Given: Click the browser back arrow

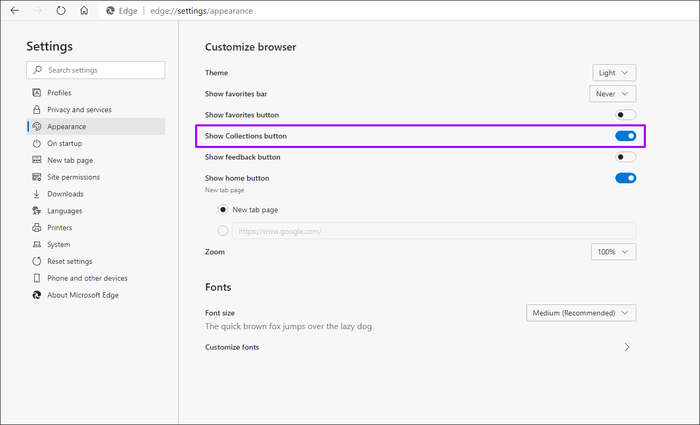Looking at the screenshot, I should [x=15, y=10].
